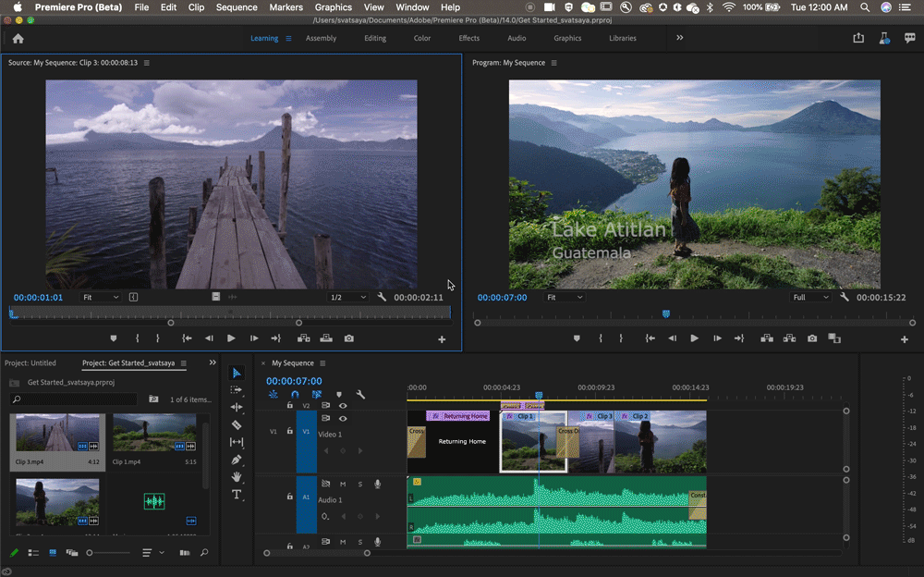Toggle Snap magnet in the timeline
This screenshot has height=577, width=924.
tap(295, 394)
